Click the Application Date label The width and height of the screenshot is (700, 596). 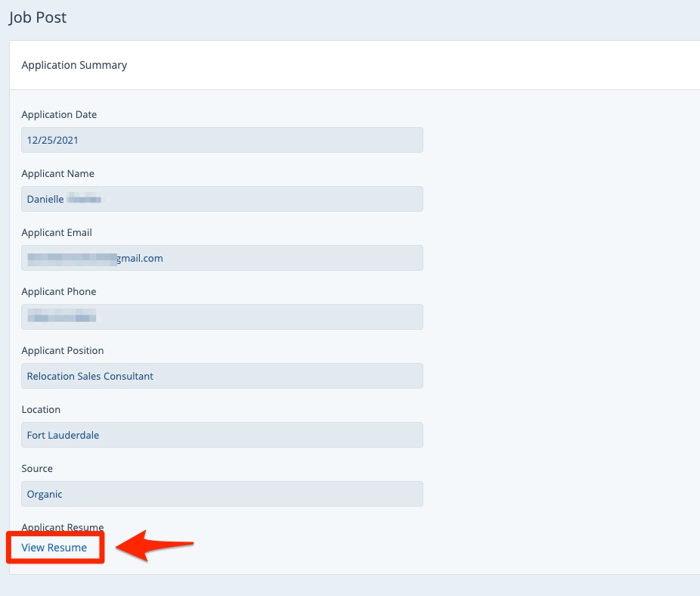coord(59,115)
